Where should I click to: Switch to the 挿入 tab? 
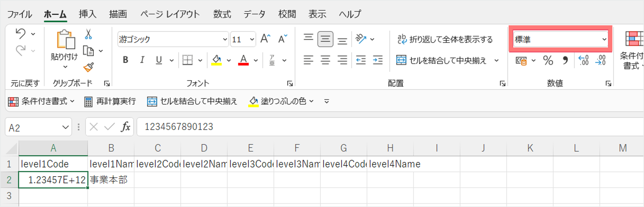(88, 14)
